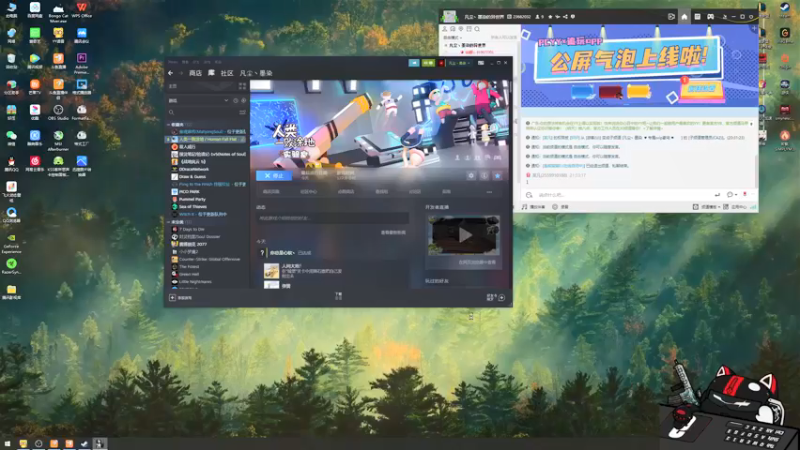
Task: Open the library filter dropdown chevron
Action: click(x=226, y=101)
